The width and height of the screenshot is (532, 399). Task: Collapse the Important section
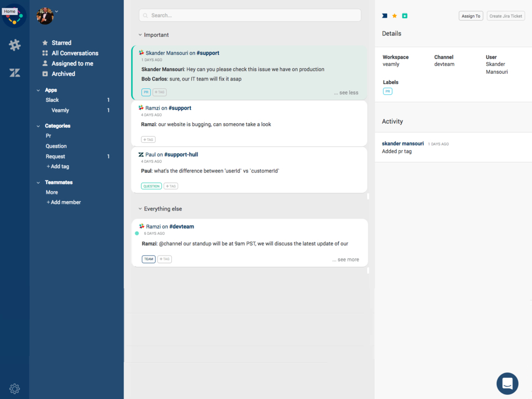[x=140, y=35]
